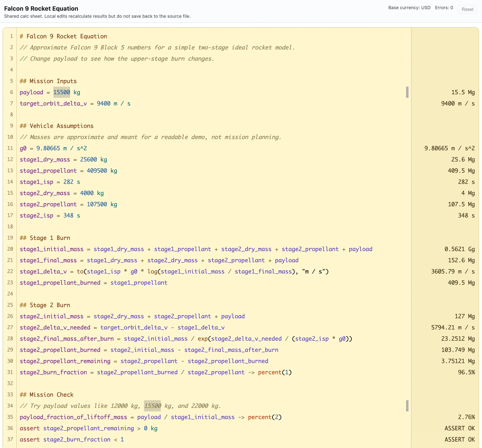The height and width of the screenshot is (448, 482).
Task: Click the value 9400 in target_orbit_delta_v
Action: point(103,104)
